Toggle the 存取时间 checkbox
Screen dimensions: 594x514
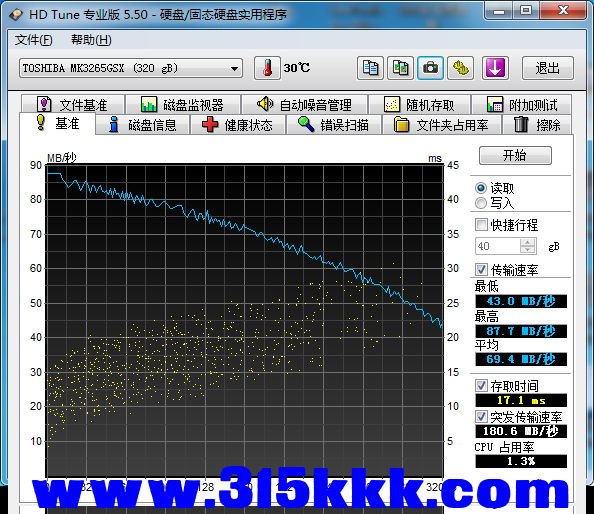[x=481, y=386]
